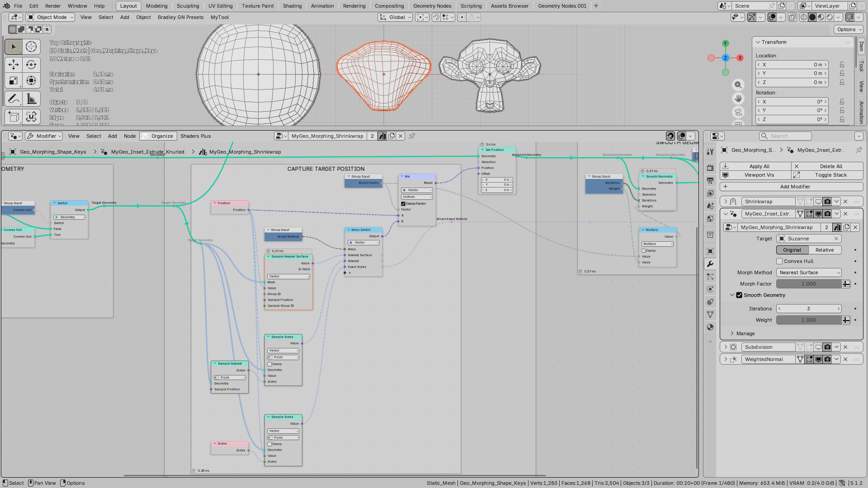Click the Morph Factor slider

809,284
